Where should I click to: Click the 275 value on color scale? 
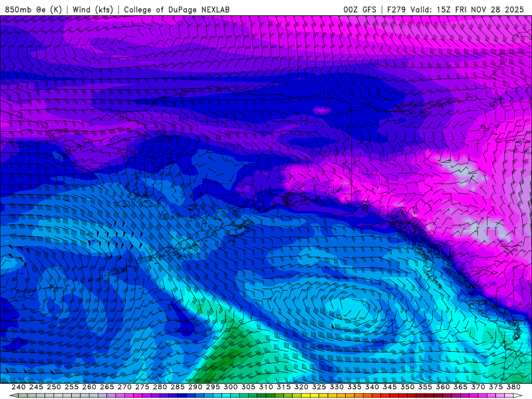(142, 387)
